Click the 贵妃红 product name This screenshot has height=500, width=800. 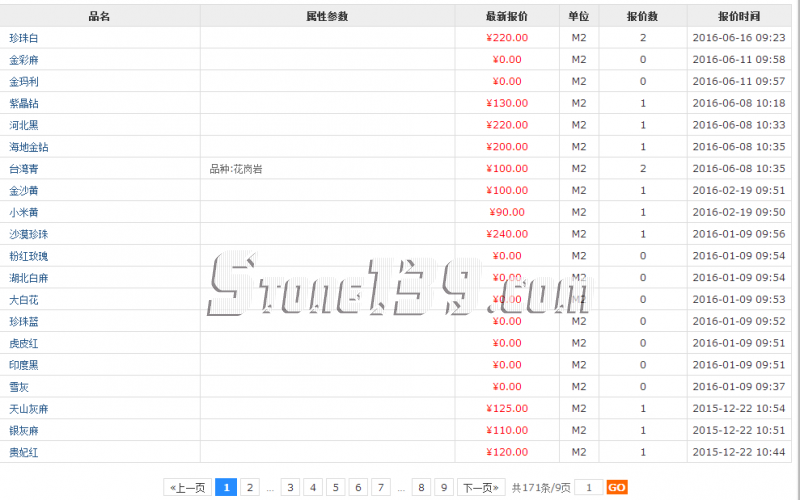pyautogui.click(x=24, y=452)
